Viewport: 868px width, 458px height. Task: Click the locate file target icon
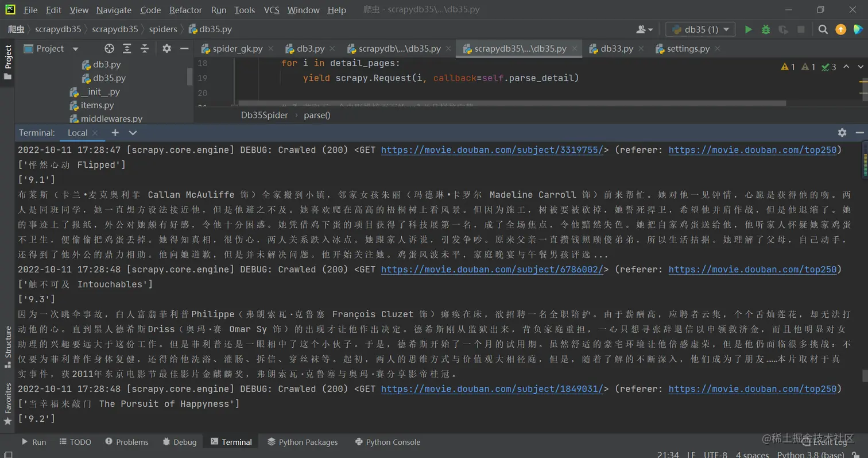coord(109,49)
